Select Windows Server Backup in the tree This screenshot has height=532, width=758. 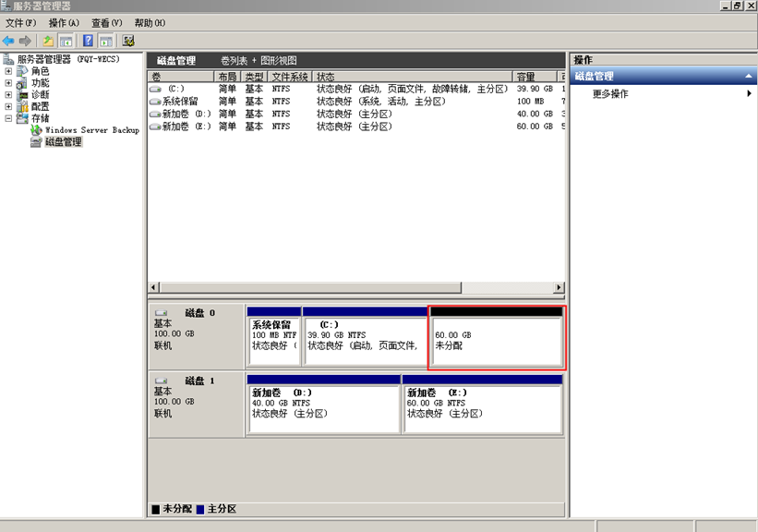[91, 130]
